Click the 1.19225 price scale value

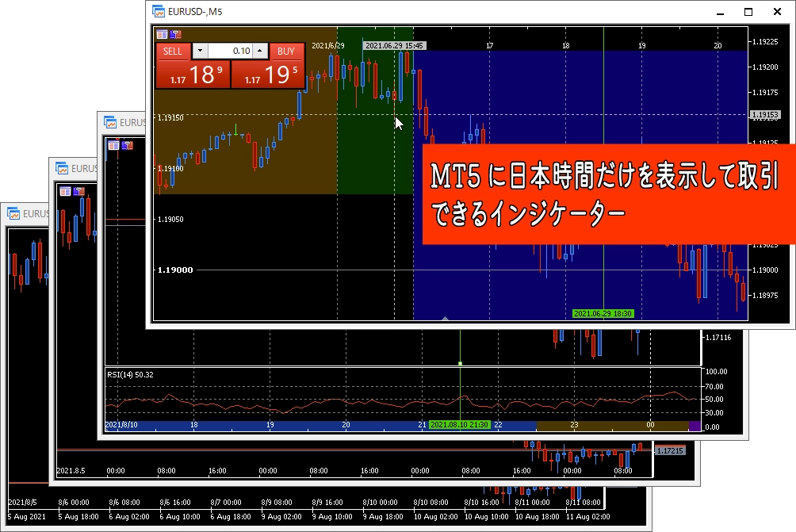pos(765,42)
